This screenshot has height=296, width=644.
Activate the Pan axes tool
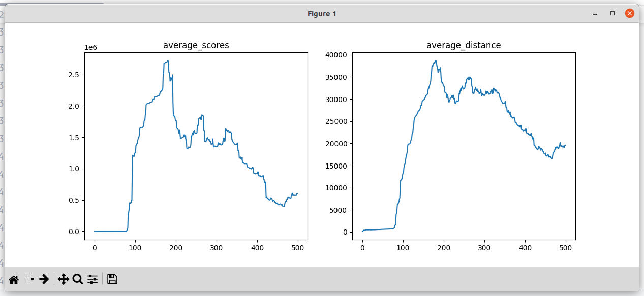64,279
